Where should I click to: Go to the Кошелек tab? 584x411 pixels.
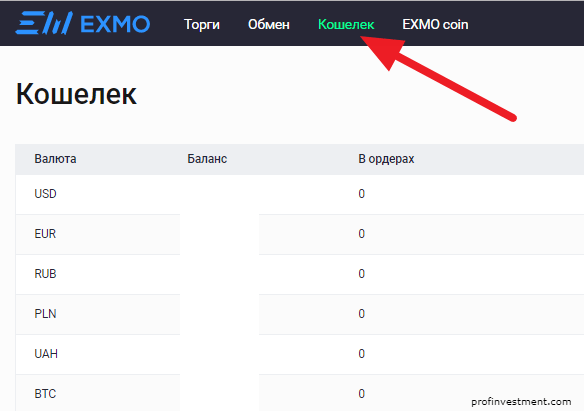pyautogui.click(x=346, y=25)
